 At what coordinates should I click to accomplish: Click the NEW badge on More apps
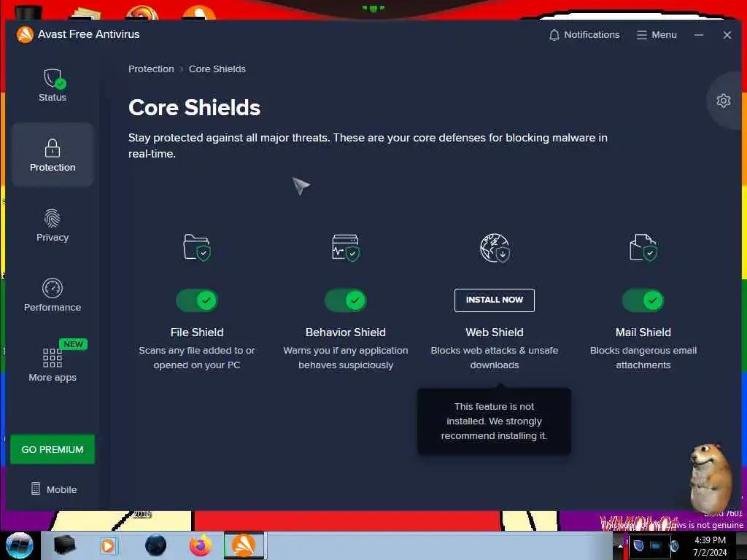(73, 344)
